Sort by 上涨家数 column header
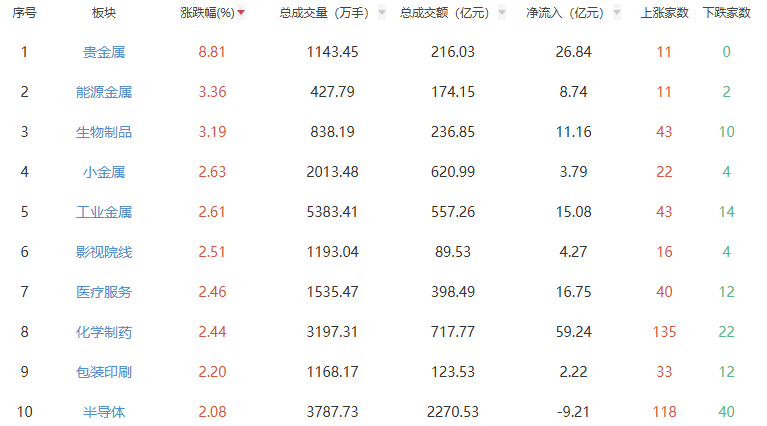The height and width of the screenshot is (426, 767). pyautogui.click(x=664, y=13)
